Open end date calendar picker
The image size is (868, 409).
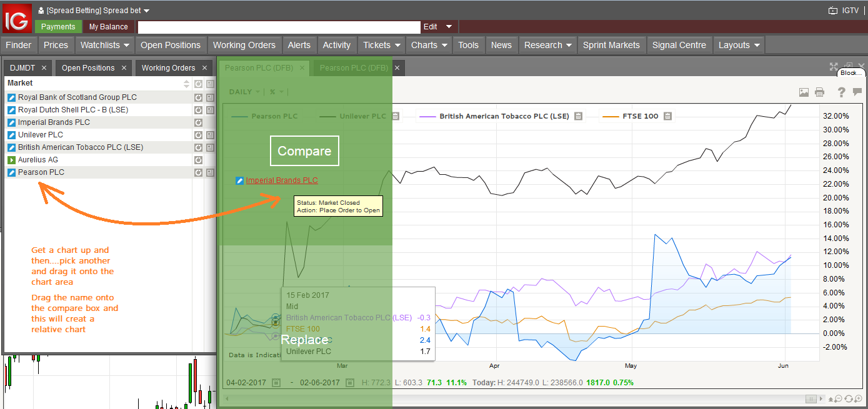349,382
